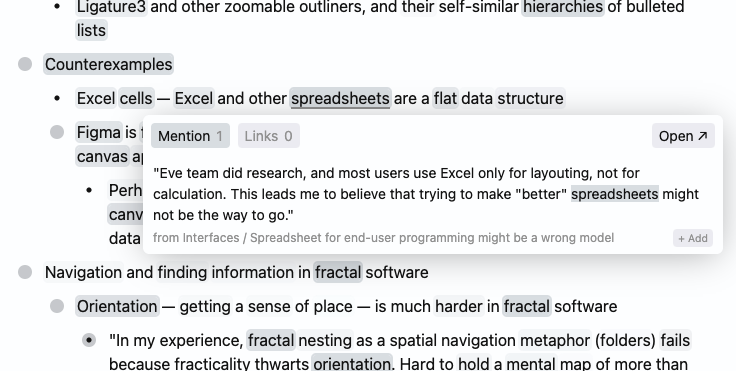
Task: Switch to the Mention tab
Action: tap(190, 136)
